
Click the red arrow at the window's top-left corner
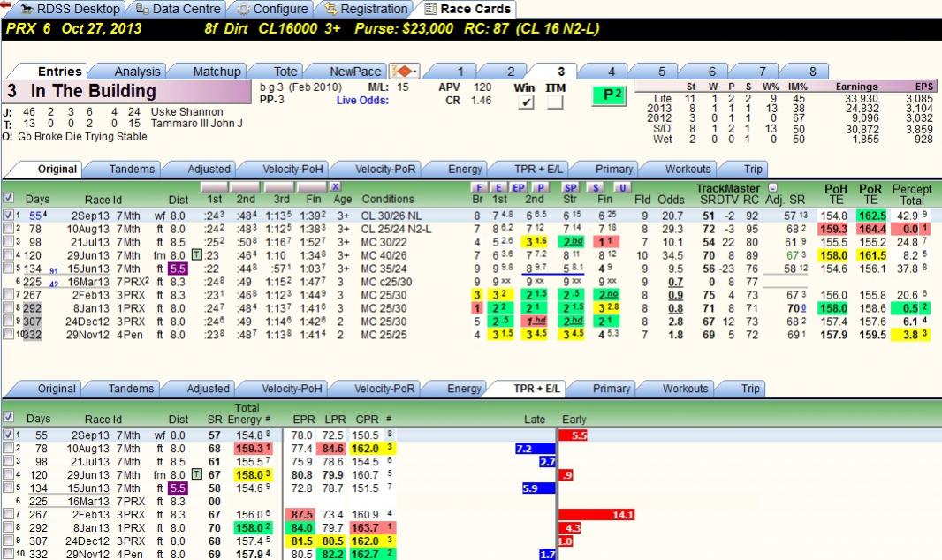click(x=6, y=4)
